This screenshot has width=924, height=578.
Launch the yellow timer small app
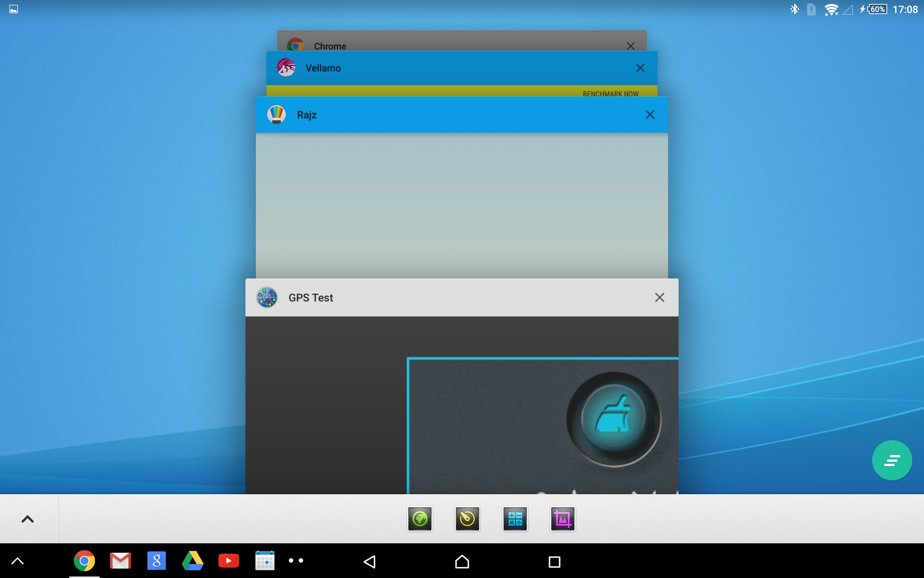click(x=467, y=519)
